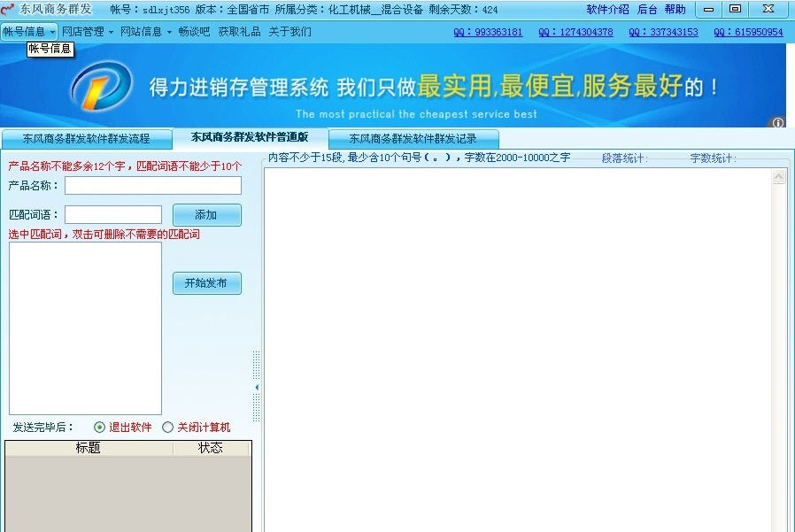Click the info icon on the banner corner
This screenshot has height=532, width=795.
[778, 122]
